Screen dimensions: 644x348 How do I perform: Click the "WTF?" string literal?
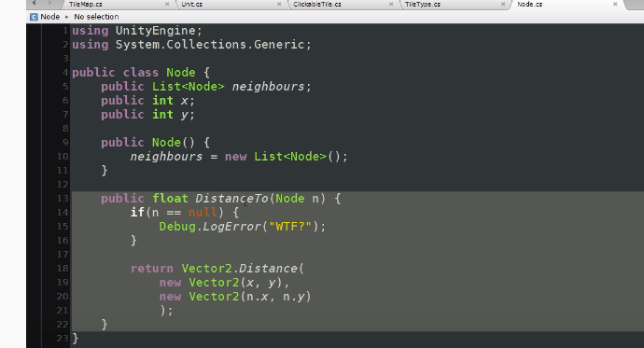coord(290,227)
